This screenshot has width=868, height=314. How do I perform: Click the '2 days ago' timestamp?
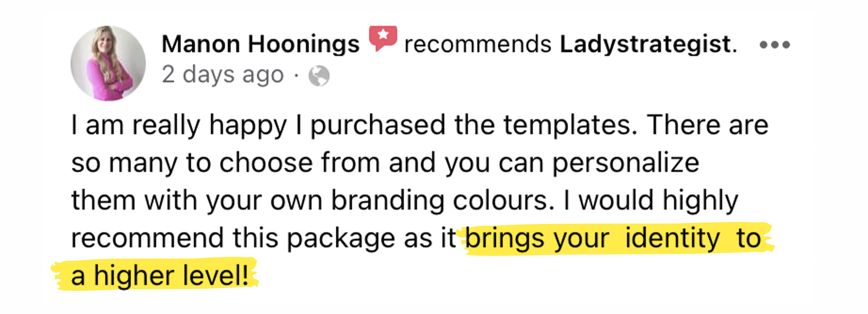222,75
